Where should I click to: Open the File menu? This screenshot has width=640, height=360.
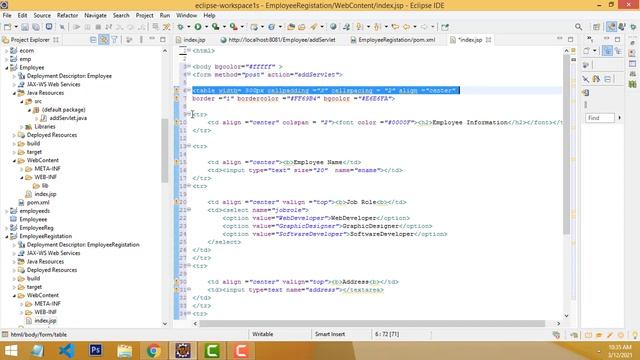7,15
